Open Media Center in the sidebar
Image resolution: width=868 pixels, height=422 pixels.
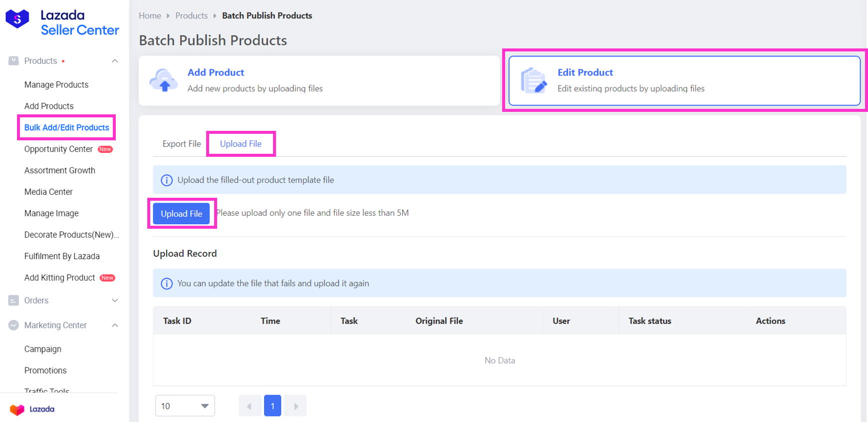(x=48, y=192)
